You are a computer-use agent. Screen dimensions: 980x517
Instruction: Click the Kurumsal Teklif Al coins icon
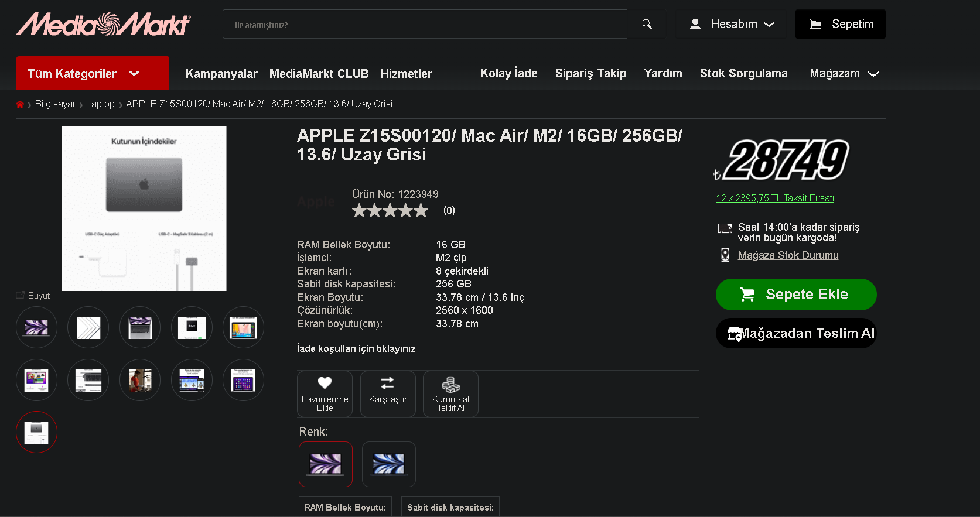(x=451, y=385)
